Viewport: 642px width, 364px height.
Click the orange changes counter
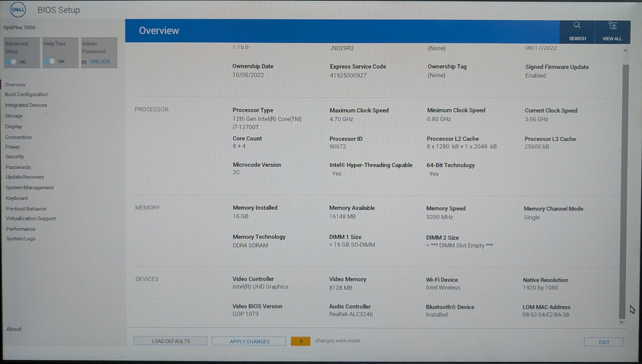pyautogui.click(x=300, y=341)
